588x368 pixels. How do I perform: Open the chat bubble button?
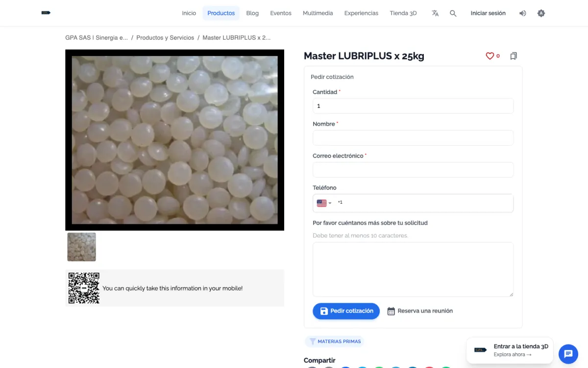(x=568, y=354)
